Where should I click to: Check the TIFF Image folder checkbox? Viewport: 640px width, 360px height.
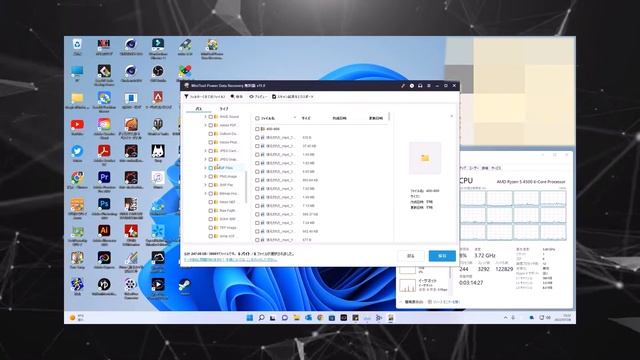(211, 228)
